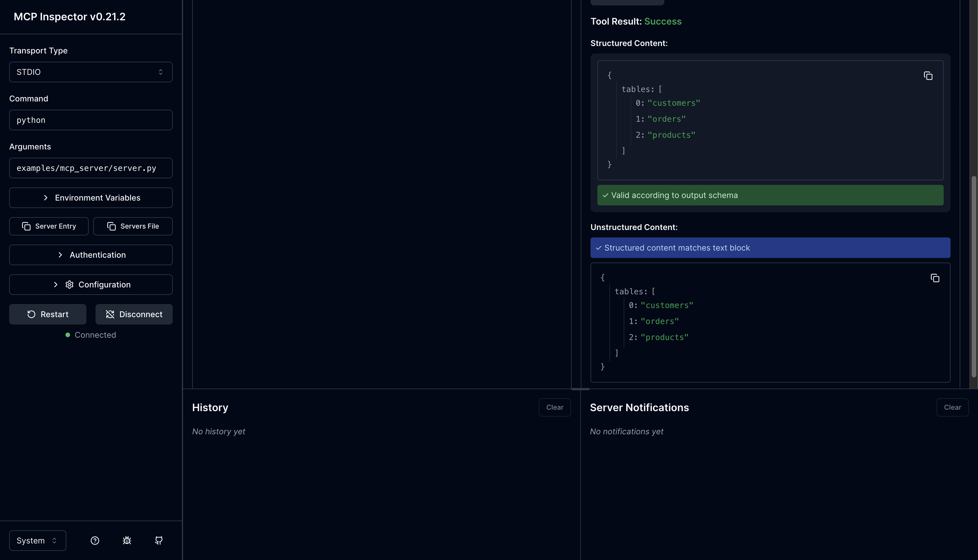Open the GitHub repository icon
978x560 pixels.
click(x=159, y=540)
